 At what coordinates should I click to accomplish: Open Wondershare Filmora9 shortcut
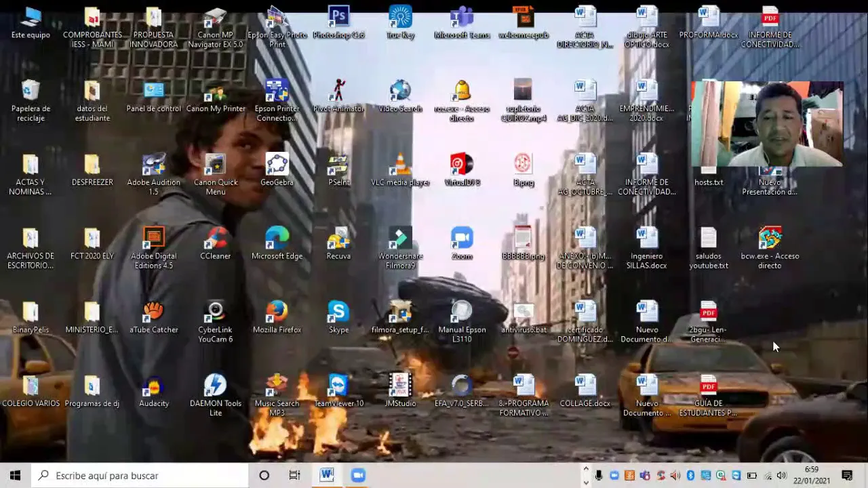(x=400, y=249)
